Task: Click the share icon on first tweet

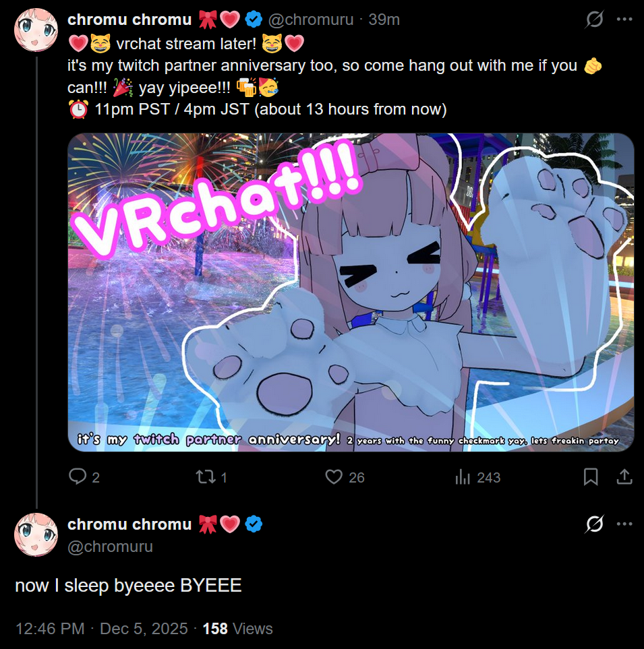Action: (x=624, y=477)
